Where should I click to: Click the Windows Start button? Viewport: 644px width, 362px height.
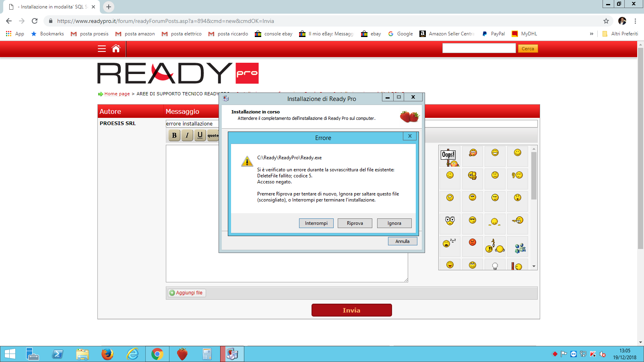click(10, 354)
